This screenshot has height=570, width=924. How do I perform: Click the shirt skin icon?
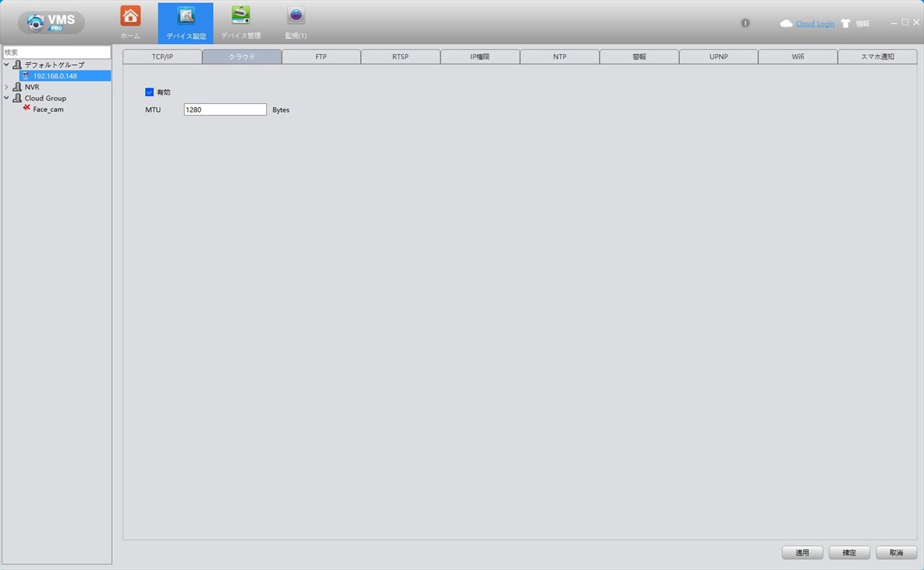click(845, 24)
